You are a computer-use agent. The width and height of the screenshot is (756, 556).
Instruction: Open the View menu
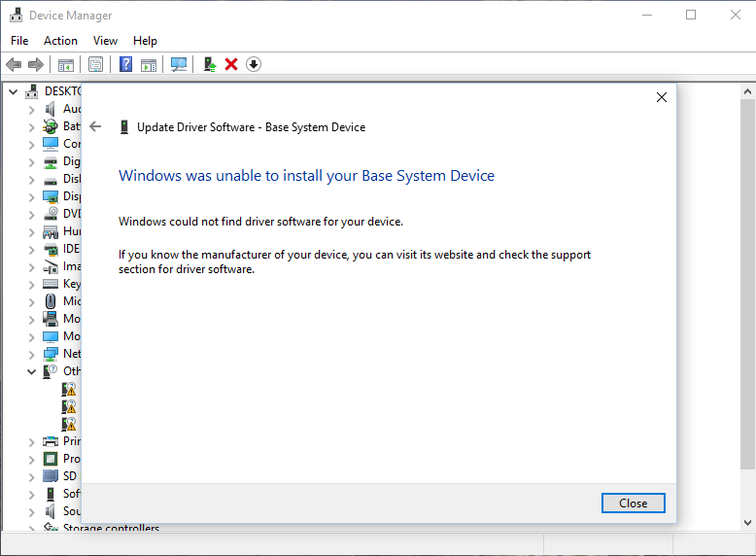pyautogui.click(x=105, y=41)
